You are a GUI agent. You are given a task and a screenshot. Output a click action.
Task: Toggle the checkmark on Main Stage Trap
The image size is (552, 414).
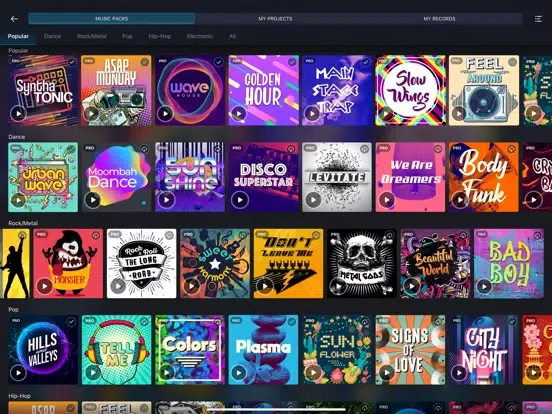[365, 62]
